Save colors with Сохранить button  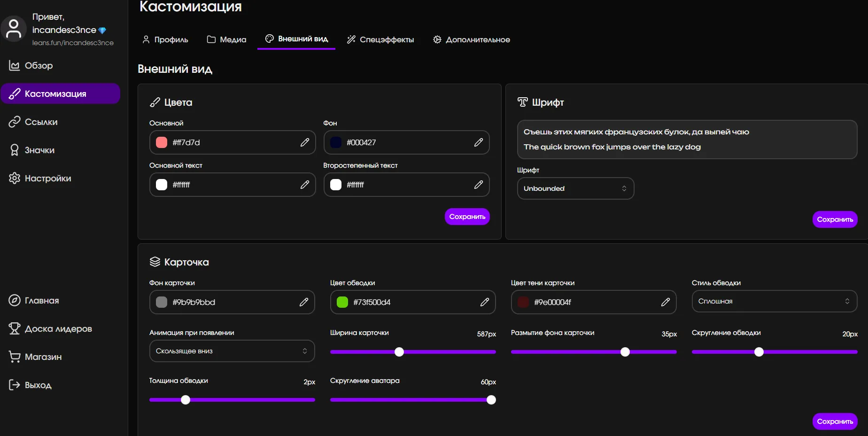(467, 217)
